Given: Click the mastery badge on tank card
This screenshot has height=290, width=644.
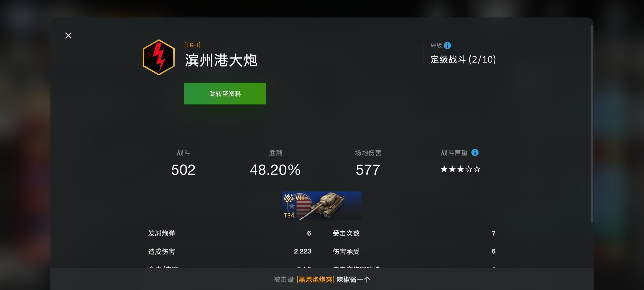Looking at the screenshot, I should 289,198.
